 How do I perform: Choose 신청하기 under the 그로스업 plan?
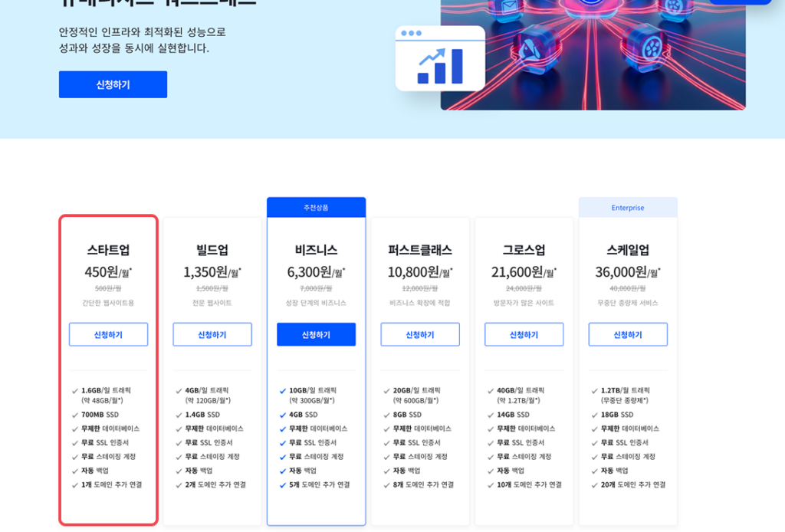click(x=524, y=334)
